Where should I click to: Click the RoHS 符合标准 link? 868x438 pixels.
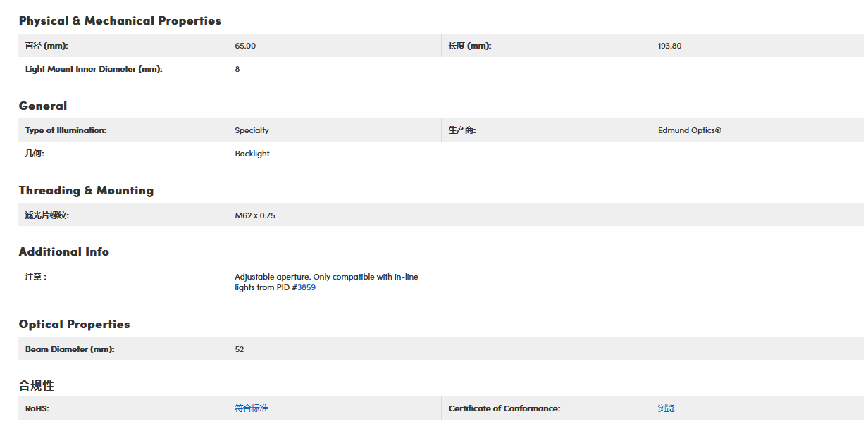(x=252, y=408)
